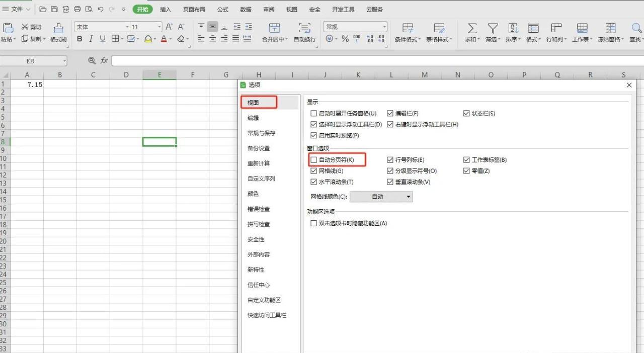Screen dimensions: 644x353
Task: Toggle 网格线(G) checkbox
Action: coord(314,171)
